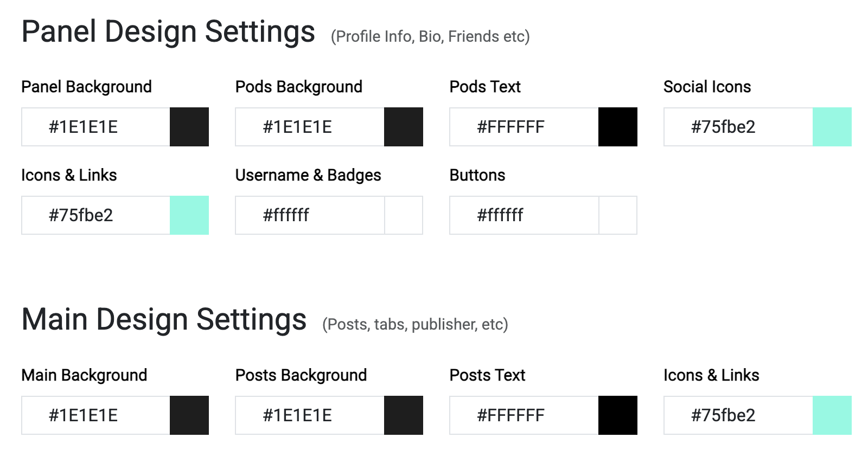
Task: Click the Buttons color swatch
Action: coord(618,215)
